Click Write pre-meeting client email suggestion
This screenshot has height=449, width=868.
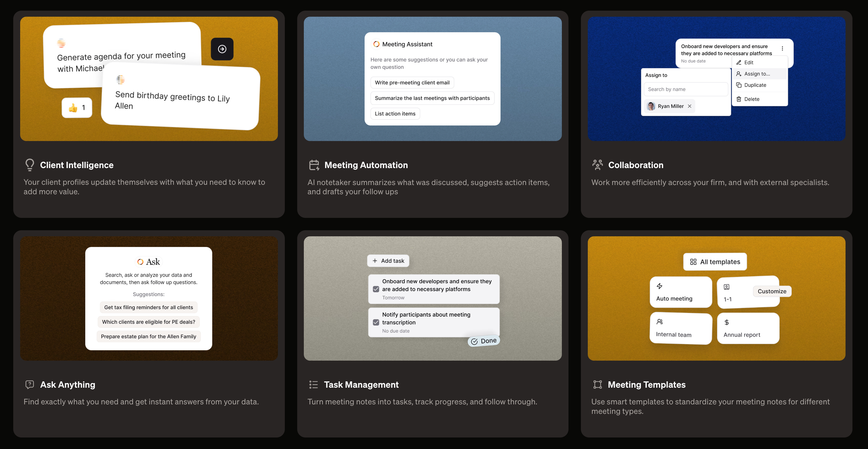[x=412, y=83]
